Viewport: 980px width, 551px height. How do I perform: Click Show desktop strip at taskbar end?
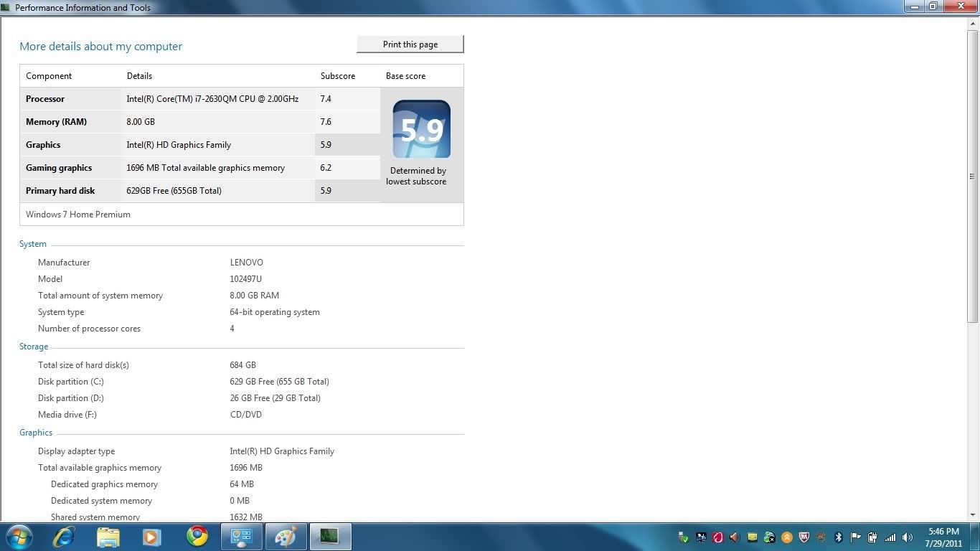[975, 537]
